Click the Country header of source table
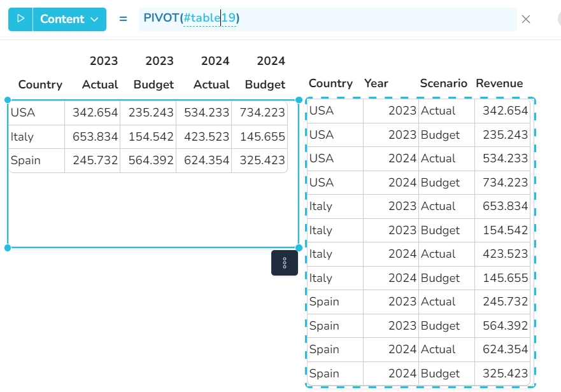Screen dimensions: 561x392 pyautogui.click(x=330, y=83)
